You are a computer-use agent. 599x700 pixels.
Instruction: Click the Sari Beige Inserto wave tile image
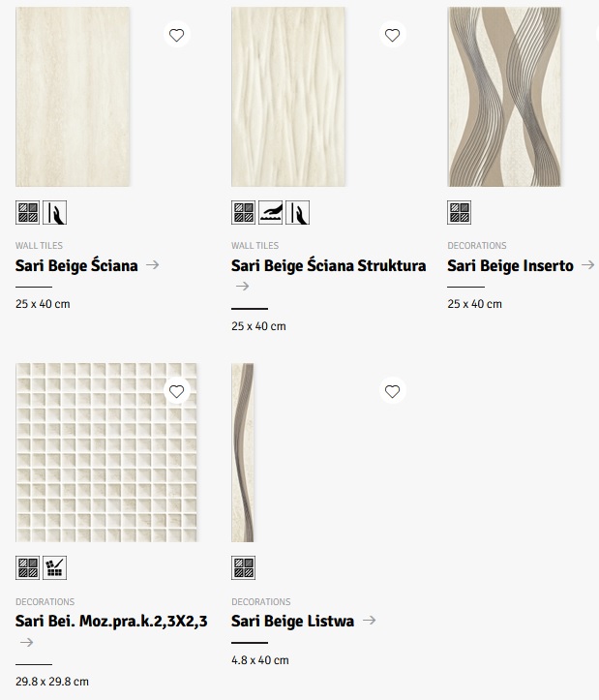tap(503, 97)
